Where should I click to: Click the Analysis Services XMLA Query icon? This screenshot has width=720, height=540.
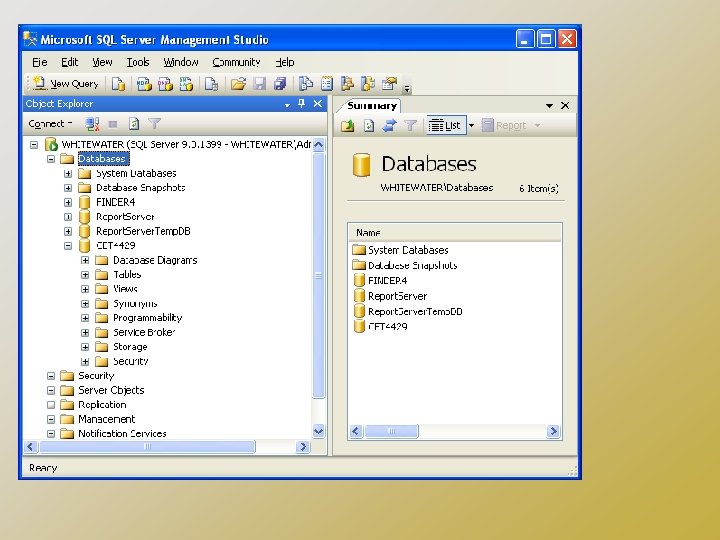pos(186,84)
